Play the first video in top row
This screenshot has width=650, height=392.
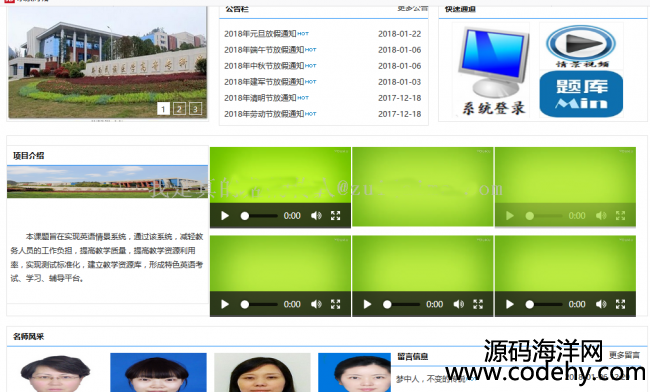225,216
